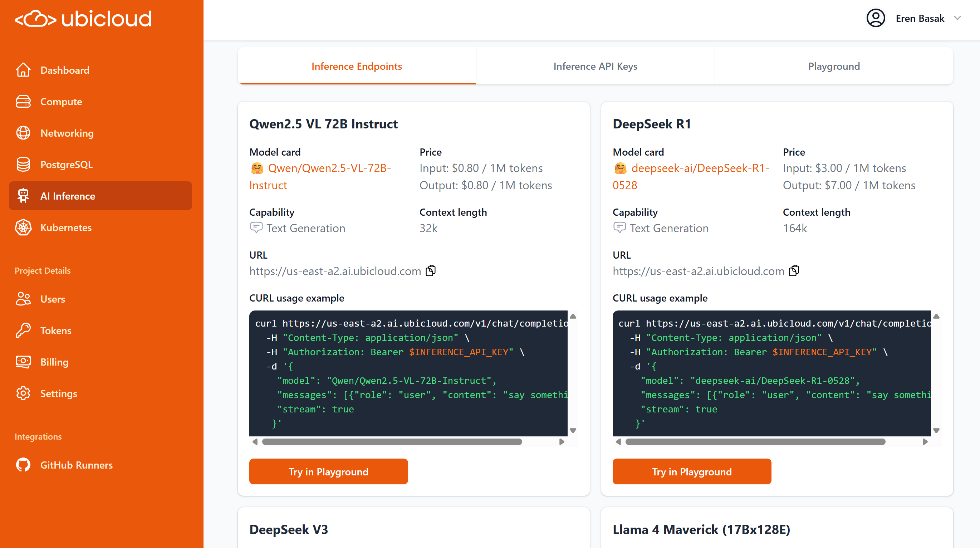Open the Settings gear in sidebar
980x548 pixels.
click(x=23, y=393)
